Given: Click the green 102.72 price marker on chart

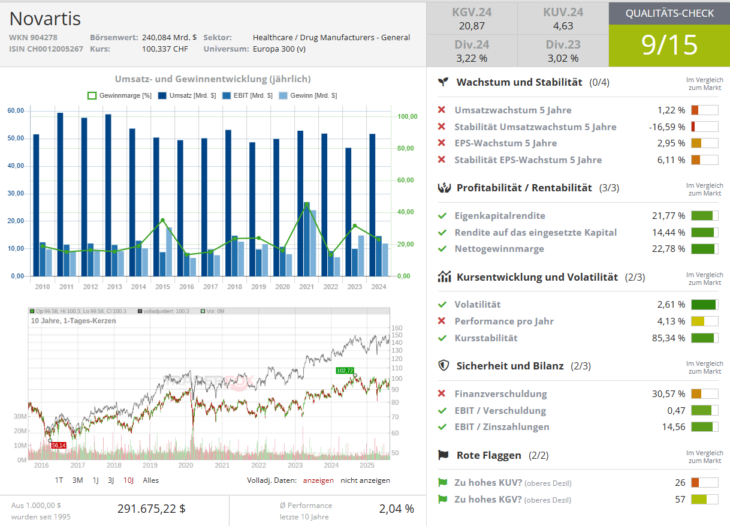Looking at the screenshot, I should coord(345,371).
